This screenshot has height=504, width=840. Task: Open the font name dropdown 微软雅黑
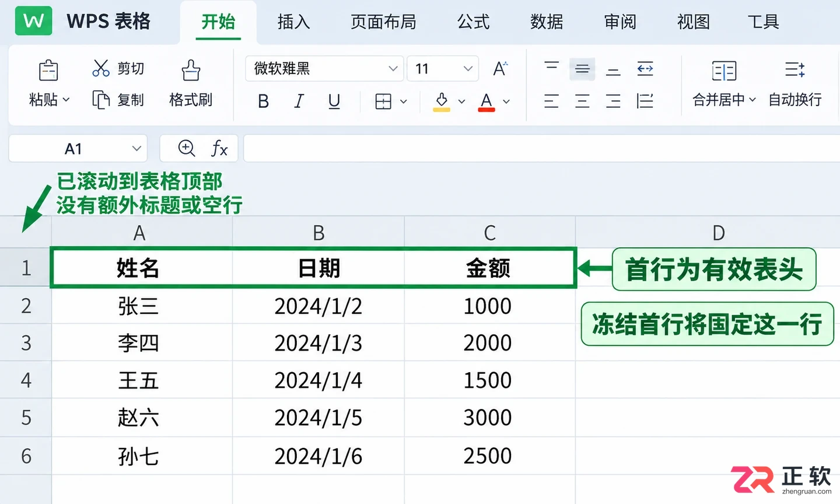325,69
